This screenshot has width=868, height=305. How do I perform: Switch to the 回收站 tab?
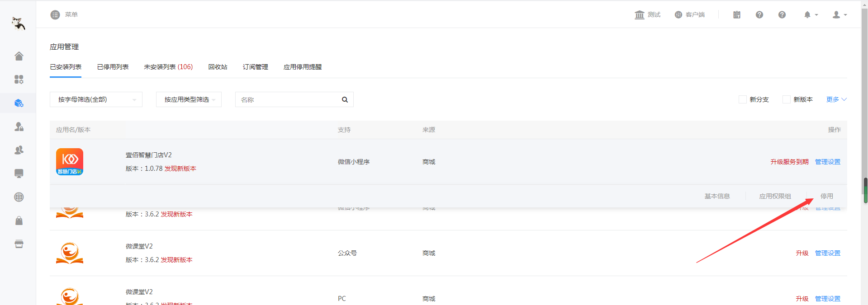click(218, 67)
